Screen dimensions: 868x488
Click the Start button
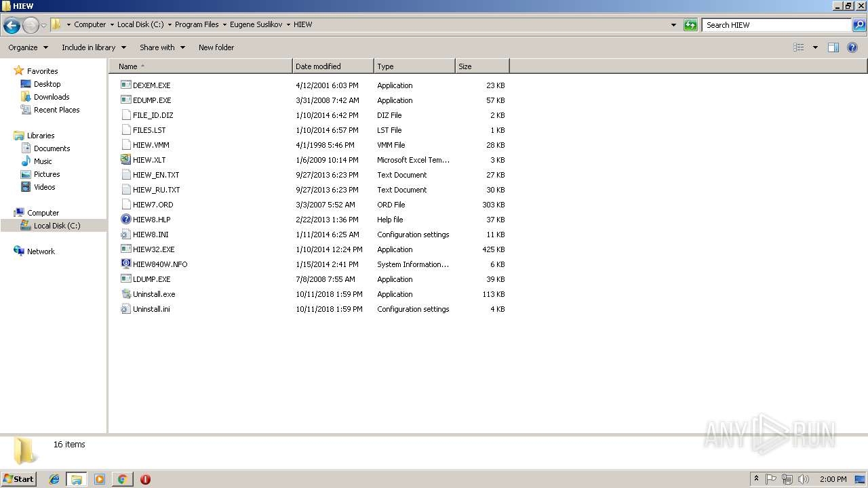19,479
